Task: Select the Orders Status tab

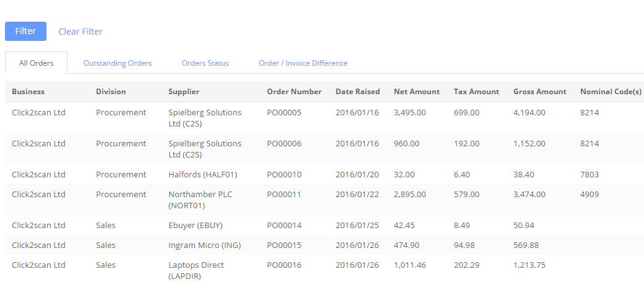Action: point(206,63)
